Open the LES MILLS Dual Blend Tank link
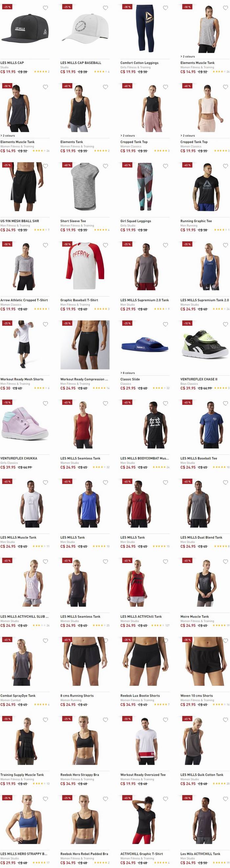Screen dimensions: 230x868 201,538
